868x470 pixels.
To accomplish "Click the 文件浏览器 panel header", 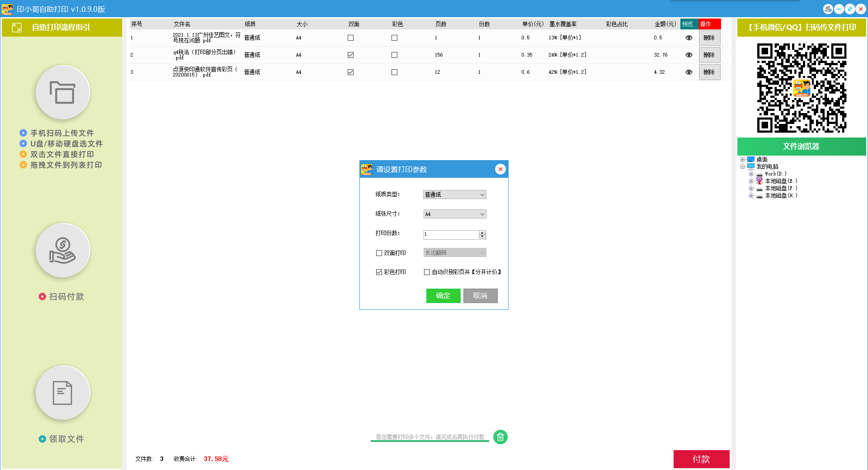I will (801, 147).
